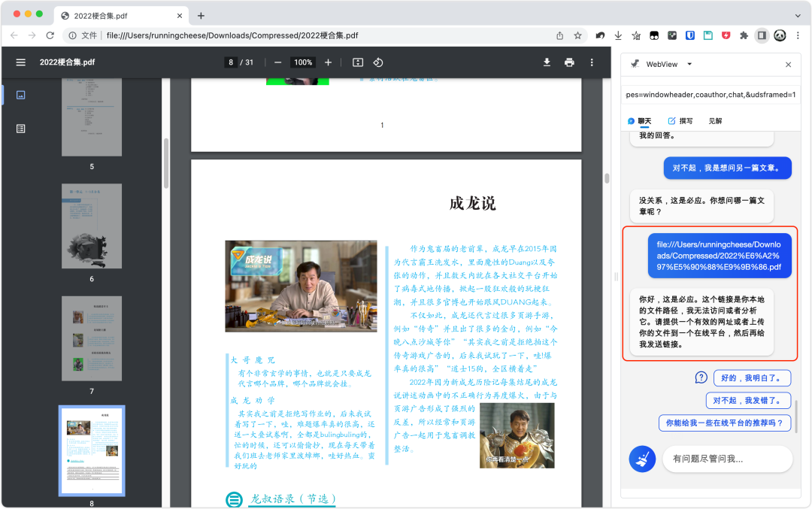The height and width of the screenshot is (509, 812).
Task: Open the PDF viewer more actions menu
Action: click(x=592, y=62)
